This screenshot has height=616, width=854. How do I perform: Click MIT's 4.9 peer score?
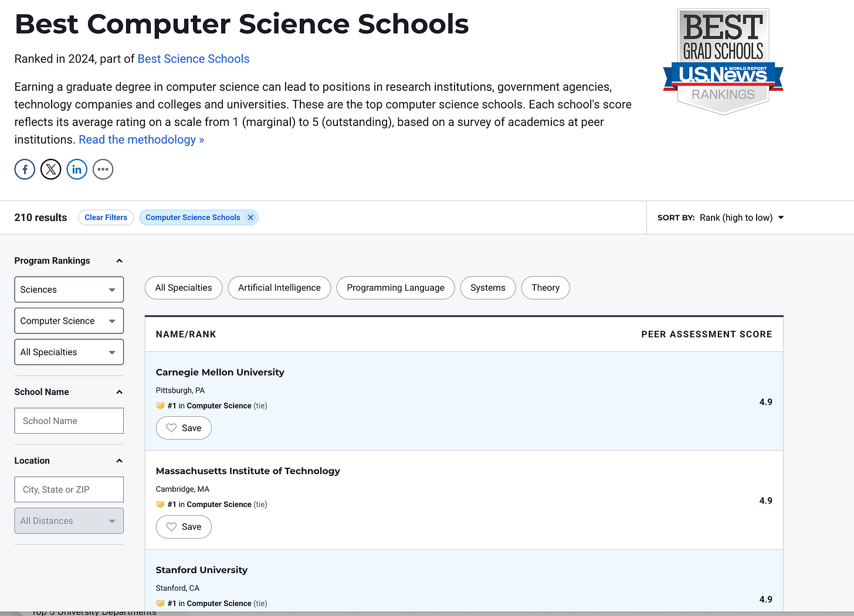766,501
